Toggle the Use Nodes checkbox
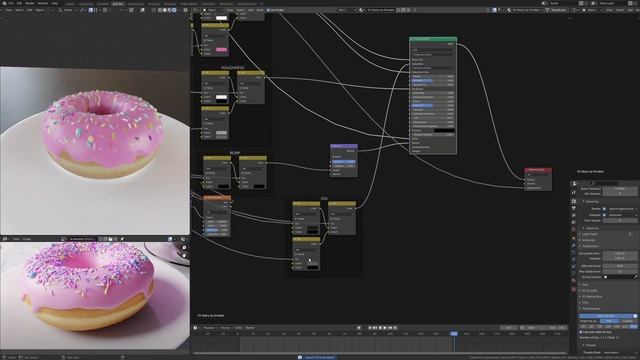Viewport: 640px width, 360px height. [269, 10]
